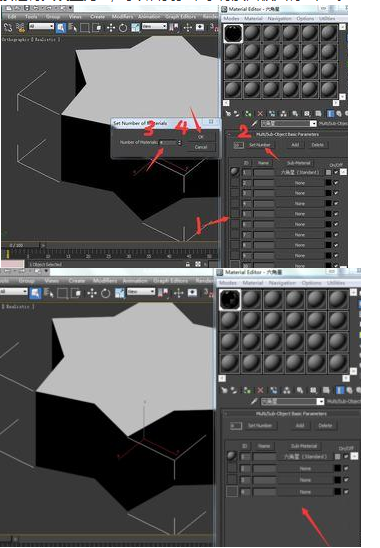Open 'View' coordinate system dropdown in upper toolbar
This screenshot has height=548, width=380.
coord(154,26)
